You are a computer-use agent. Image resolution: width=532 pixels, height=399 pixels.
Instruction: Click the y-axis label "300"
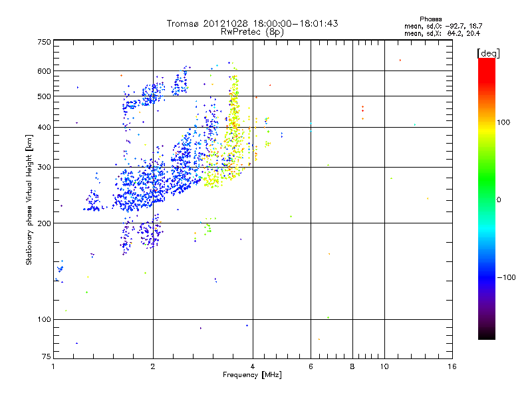tap(45, 168)
